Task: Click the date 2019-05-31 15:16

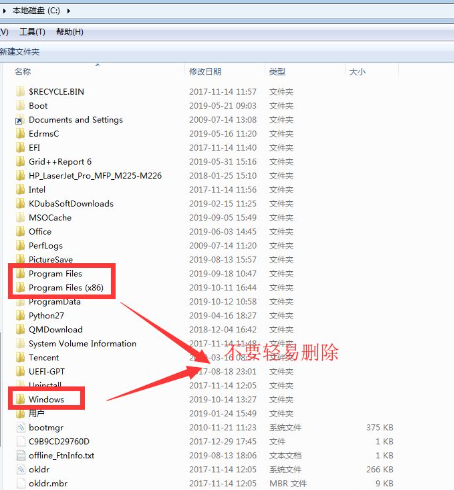Action: (223, 161)
